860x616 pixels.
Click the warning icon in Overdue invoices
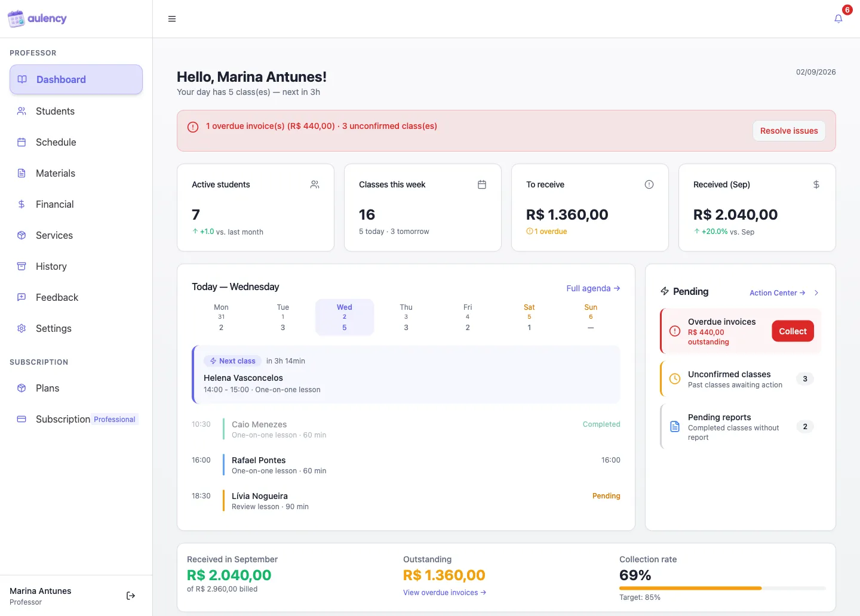point(675,331)
